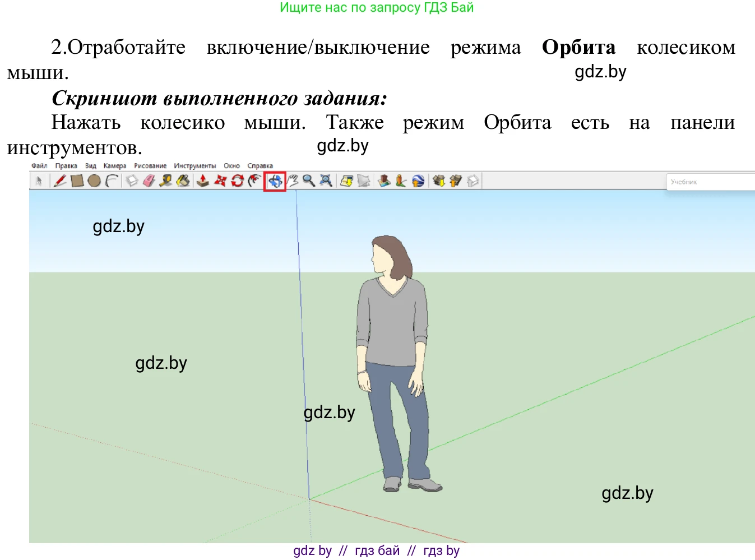Pick the Rectangle drawing tool
The width and height of the screenshot is (755, 560).
(77, 181)
